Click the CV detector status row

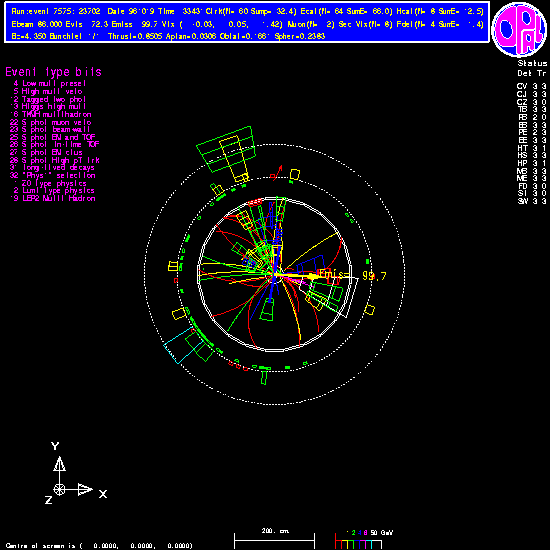click(x=531, y=86)
